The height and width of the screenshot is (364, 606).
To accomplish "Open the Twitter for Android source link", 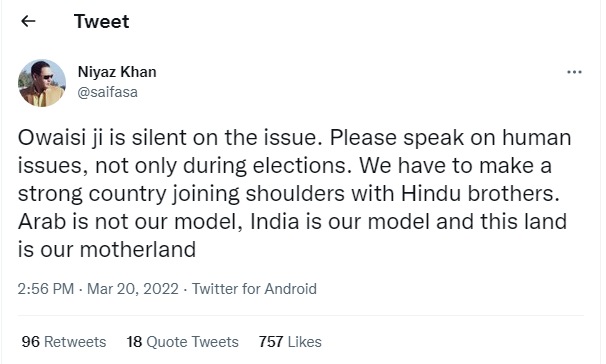I will click(x=254, y=289).
